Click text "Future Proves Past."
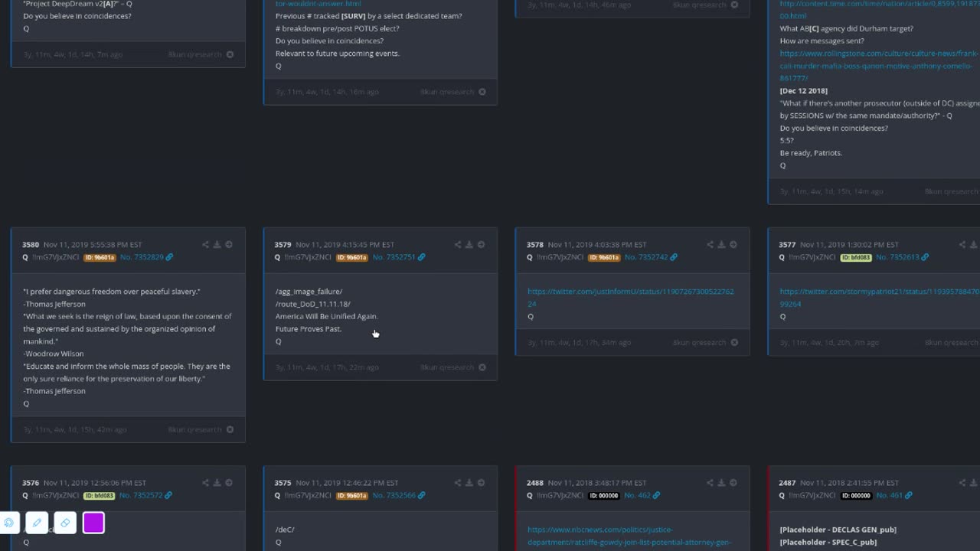 coord(309,328)
